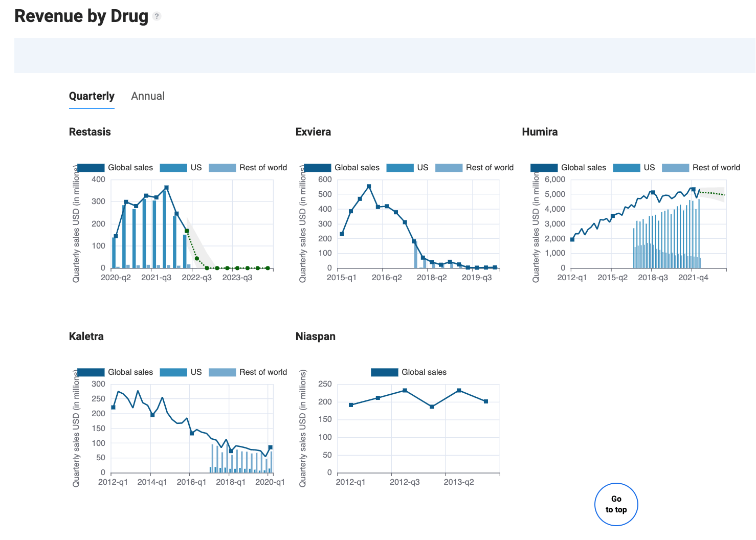The width and height of the screenshot is (756, 540).
Task: Click the first data point on Humira line
Action: tap(572, 239)
